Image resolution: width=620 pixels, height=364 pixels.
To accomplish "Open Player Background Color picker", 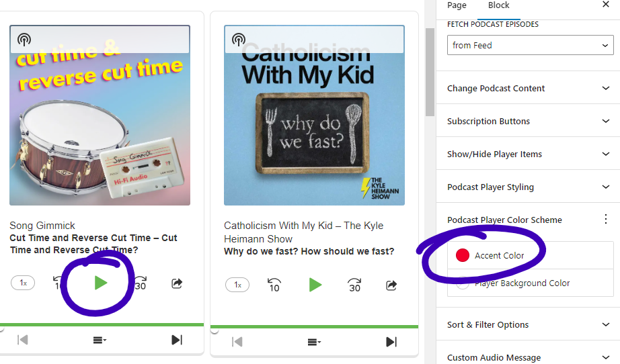I will 531,283.
